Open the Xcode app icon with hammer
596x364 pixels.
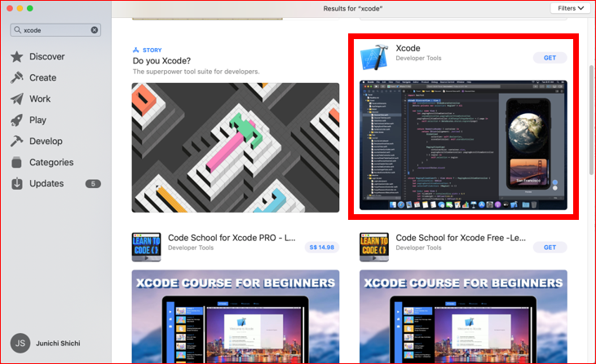click(x=374, y=57)
